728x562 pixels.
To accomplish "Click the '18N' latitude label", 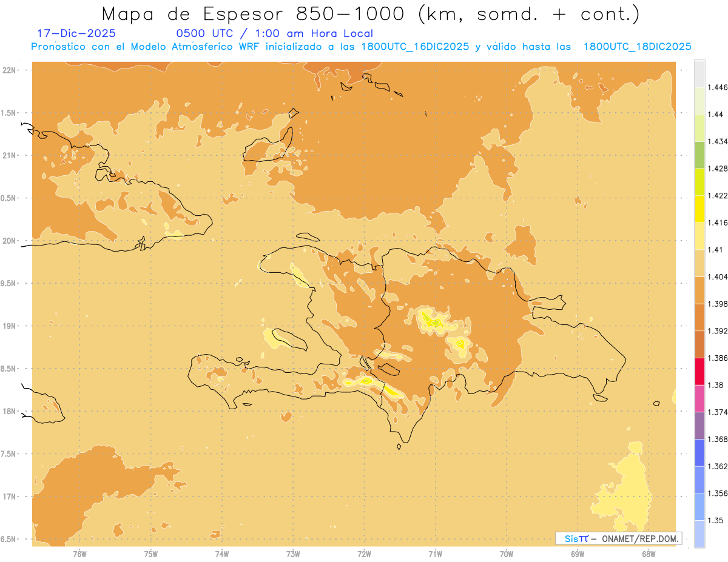I will pyautogui.click(x=9, y=411).
